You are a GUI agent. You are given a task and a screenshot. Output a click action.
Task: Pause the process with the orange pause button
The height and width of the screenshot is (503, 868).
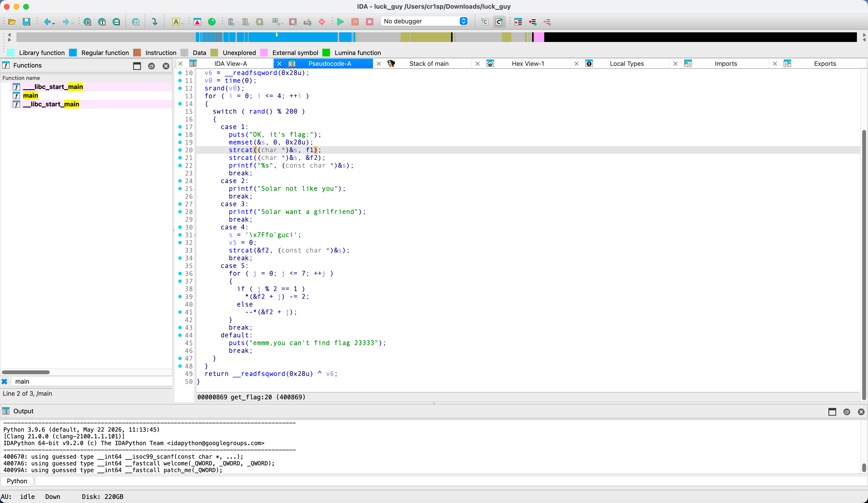[355, 22]
